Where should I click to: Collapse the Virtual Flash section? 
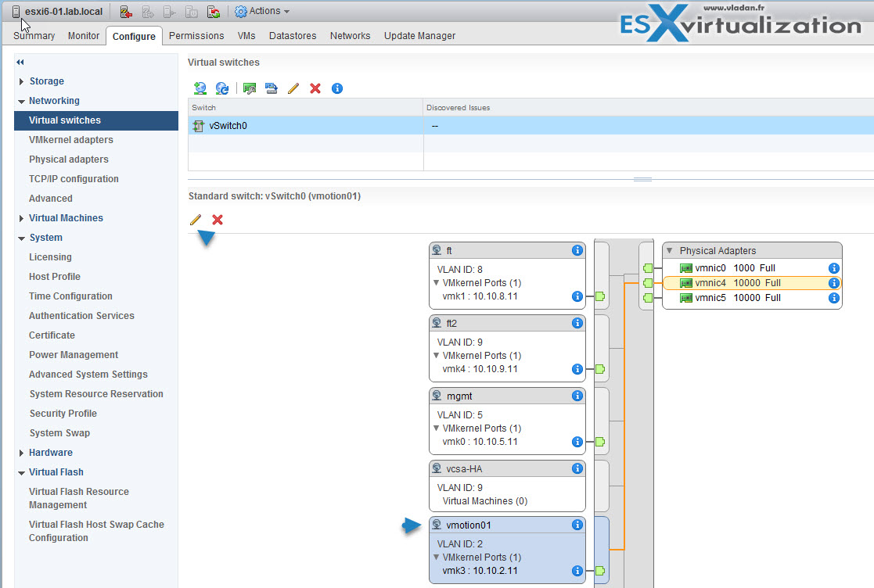click(x=21, y=473)
